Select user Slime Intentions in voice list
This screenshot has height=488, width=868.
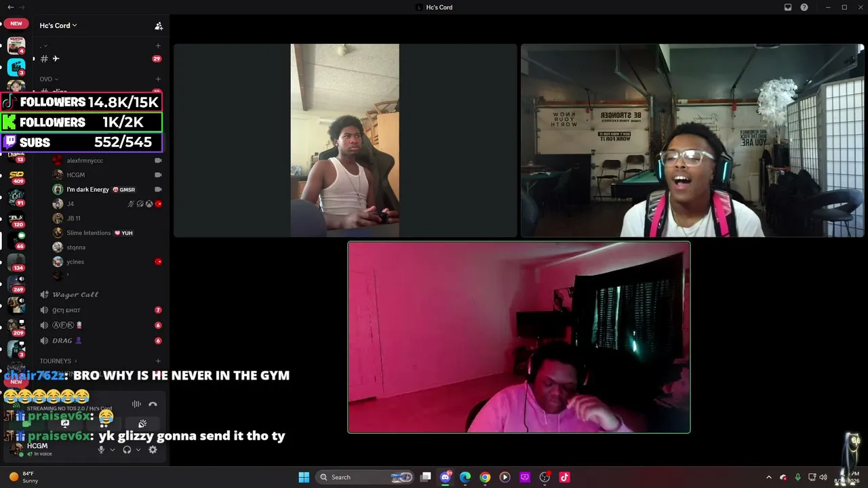tap(107, 233)
